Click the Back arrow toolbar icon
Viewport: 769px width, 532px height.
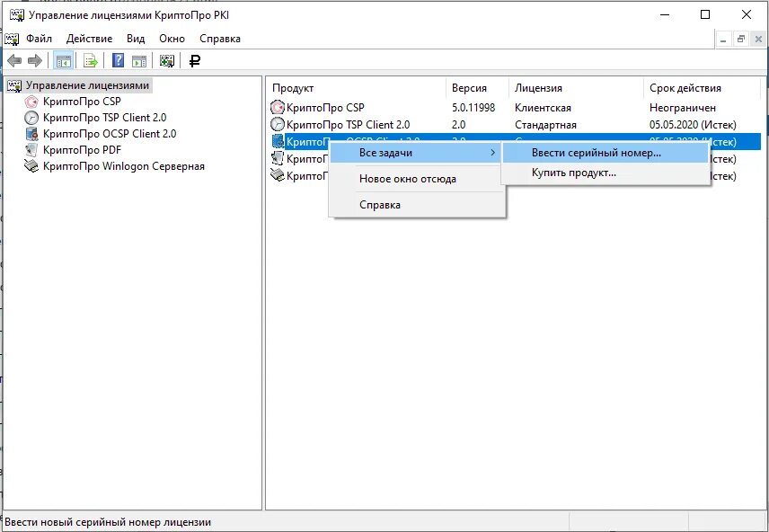click(14, 61)
